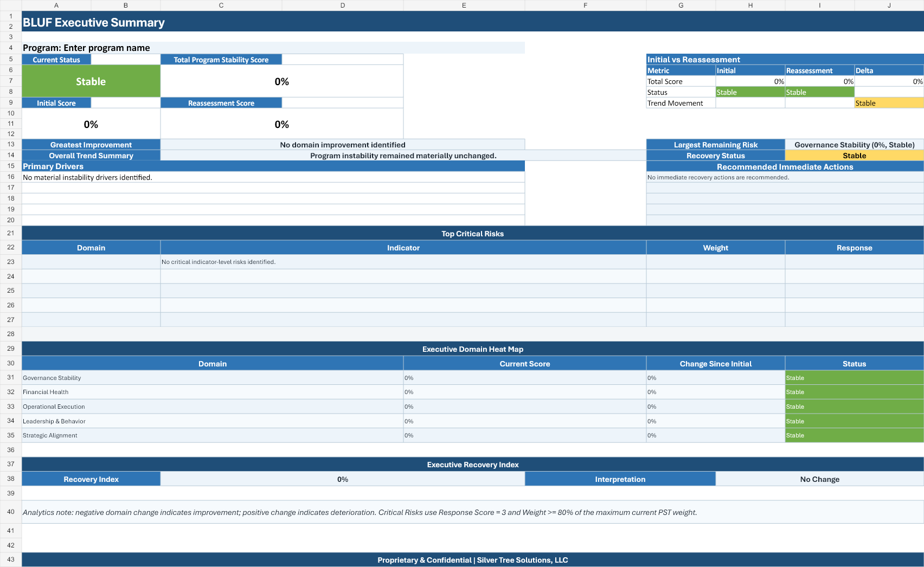Click the Overall Trend Summary label

tap(91, 156)
